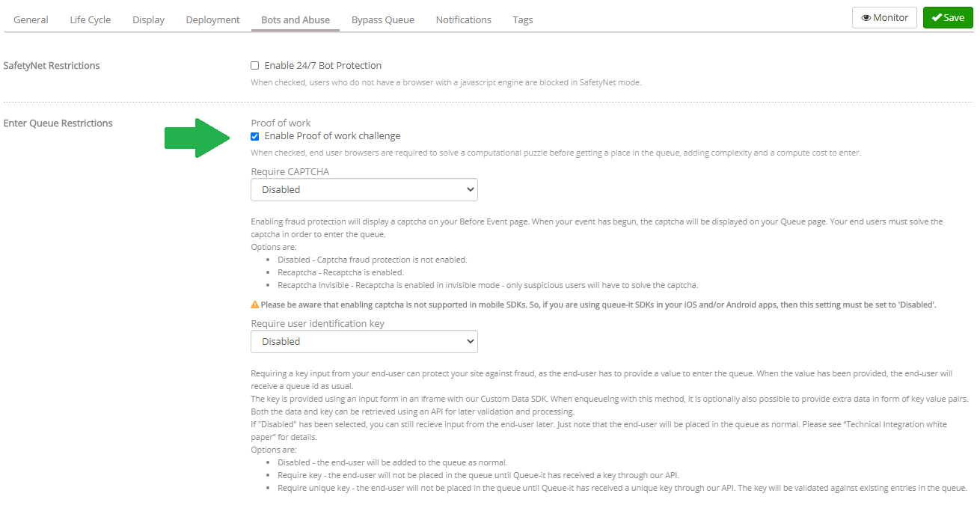Image resolution: width=980 pixels, height=511 pixels.
Task: Click the 'SafetyNet Restrictions' heading
Action: [x=52, y=66]
